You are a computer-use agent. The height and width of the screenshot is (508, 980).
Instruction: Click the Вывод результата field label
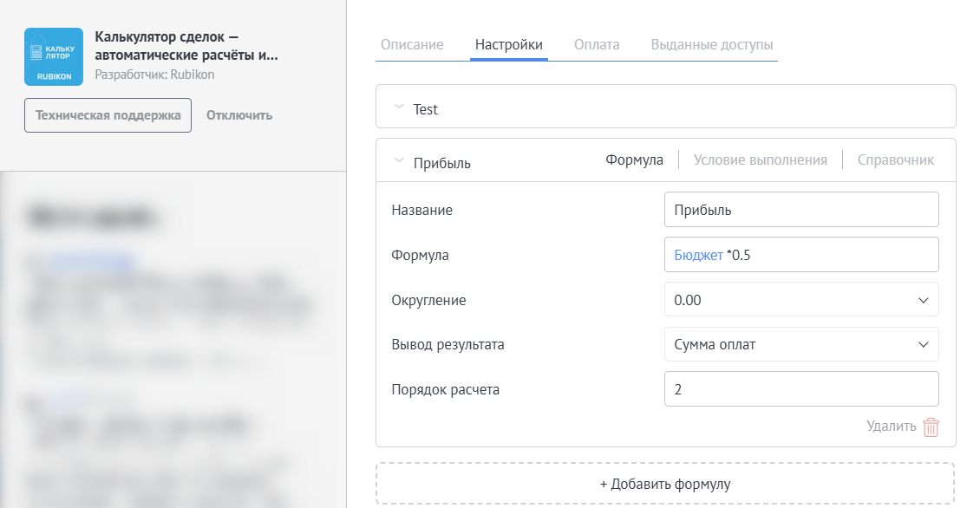(x=448, y=344)
